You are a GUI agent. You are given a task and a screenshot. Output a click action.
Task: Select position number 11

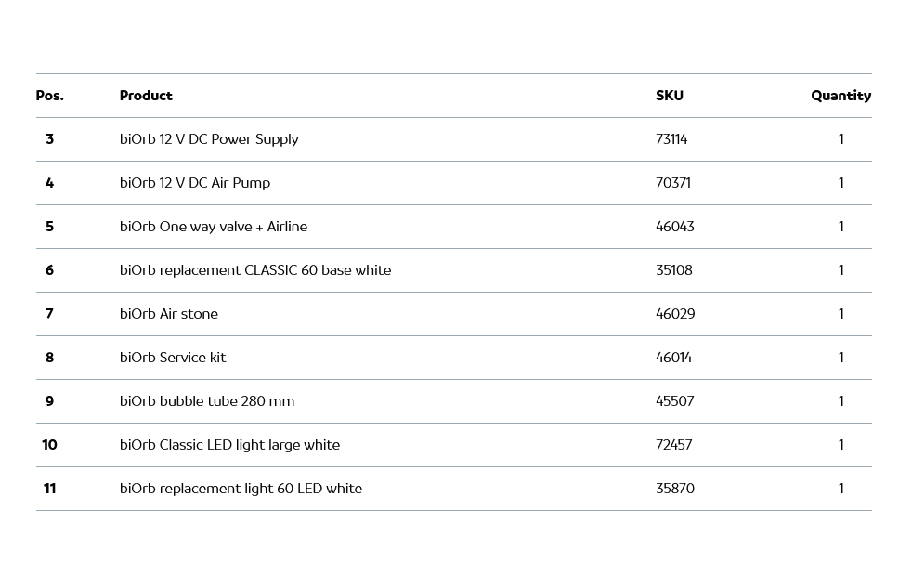pyautogui.click(x=49, y=489)
